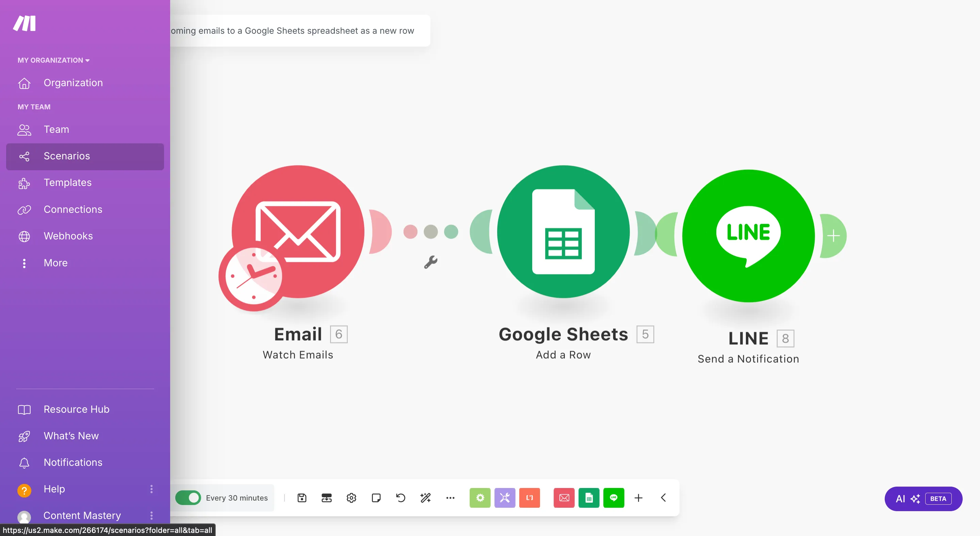Click the LINE Send a Notification icon

tap(749, 234)
